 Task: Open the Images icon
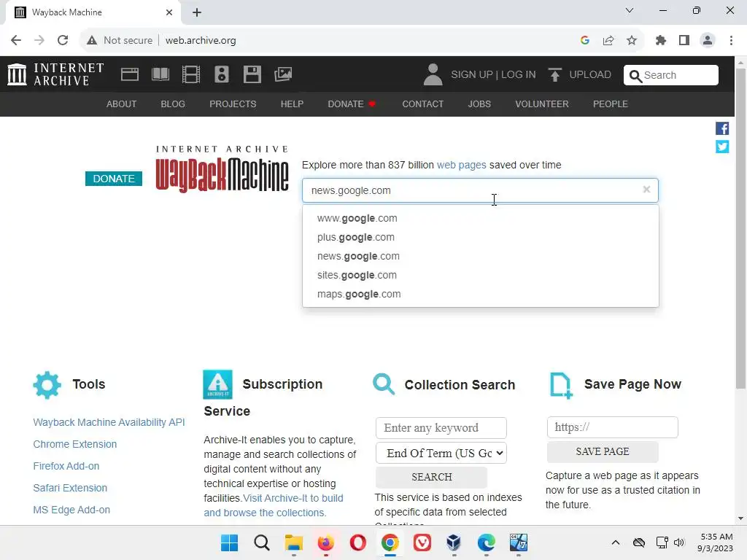coord(283,74)
